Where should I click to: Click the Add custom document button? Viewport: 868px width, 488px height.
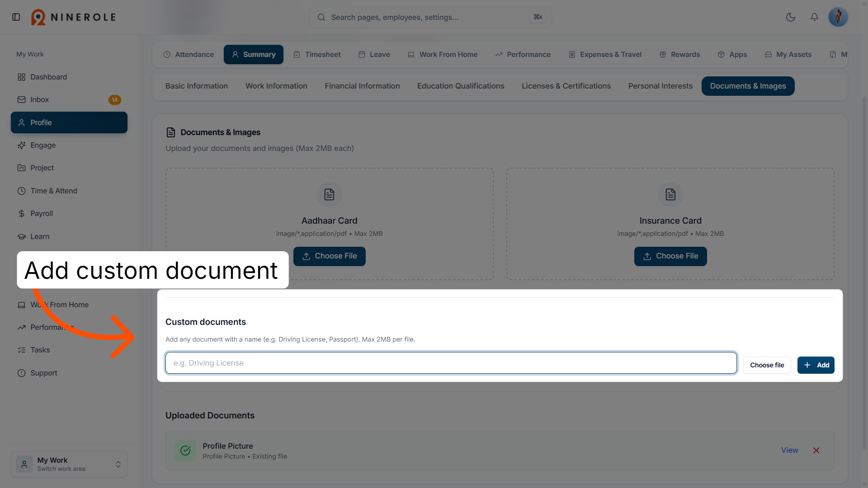click(x=816, y=365)
